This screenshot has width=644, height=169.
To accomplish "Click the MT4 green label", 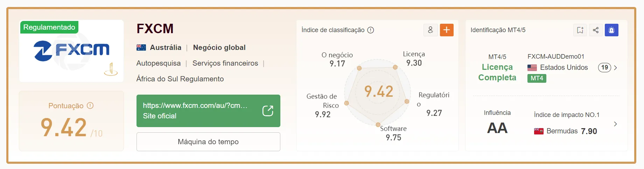I will [537, 78].
